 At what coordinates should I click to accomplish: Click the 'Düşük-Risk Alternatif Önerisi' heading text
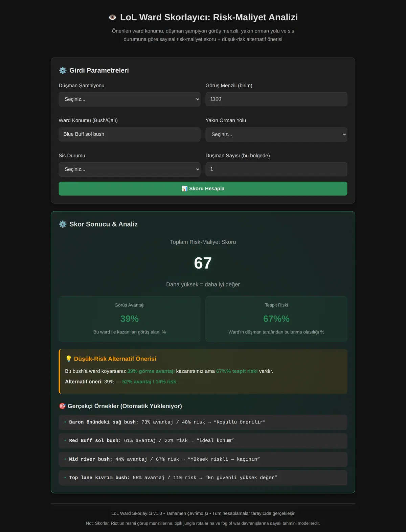coord(115,359)
